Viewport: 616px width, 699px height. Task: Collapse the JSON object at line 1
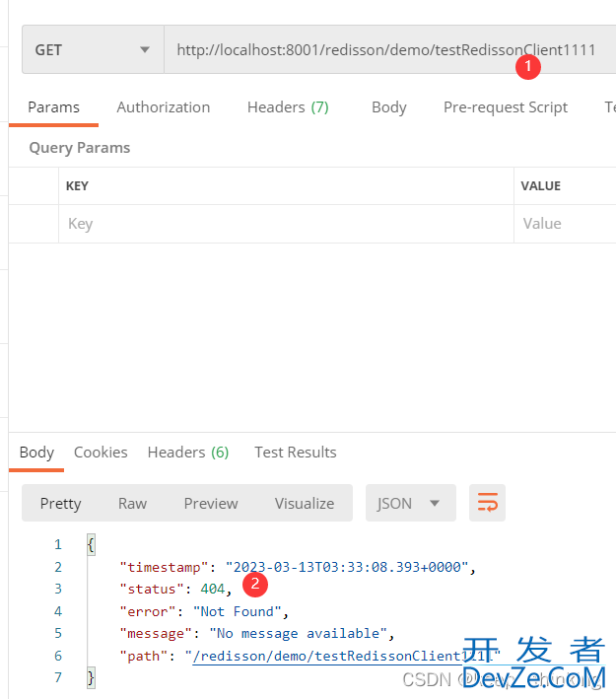click(x=91, y=544)
